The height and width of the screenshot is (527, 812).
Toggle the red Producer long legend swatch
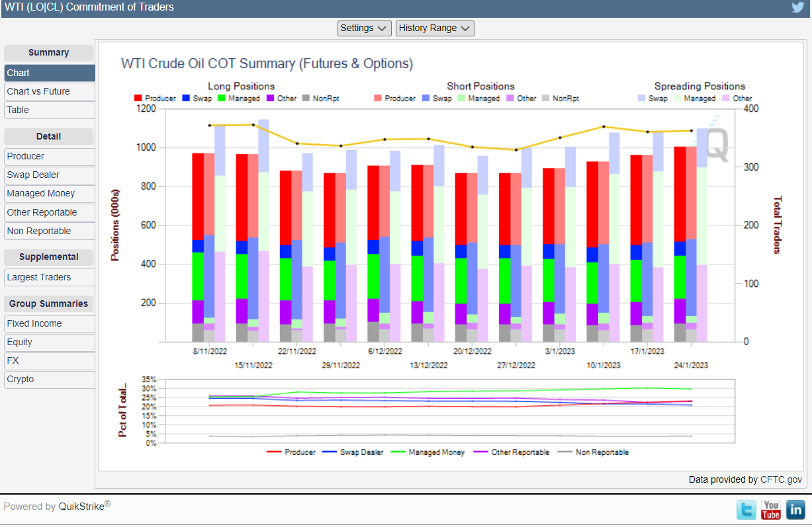(138, 99)
